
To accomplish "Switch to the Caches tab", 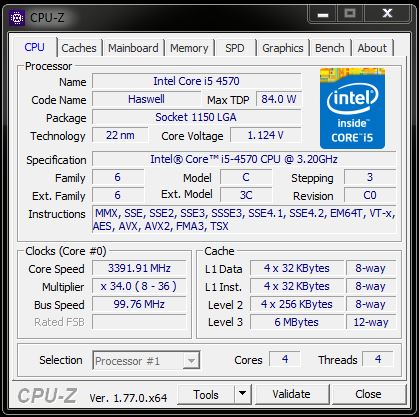I will tap(79, 48).
